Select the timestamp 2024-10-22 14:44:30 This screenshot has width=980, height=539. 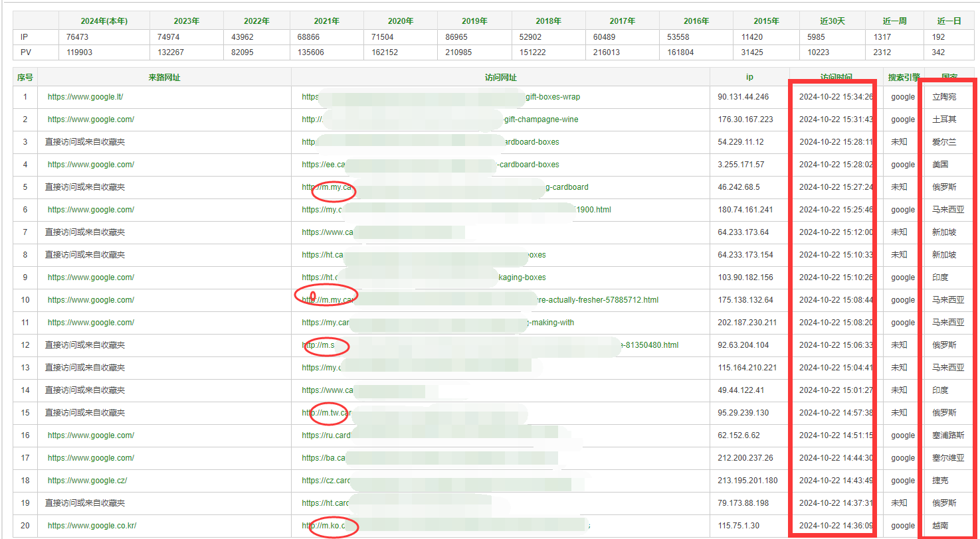click(836, 458)
